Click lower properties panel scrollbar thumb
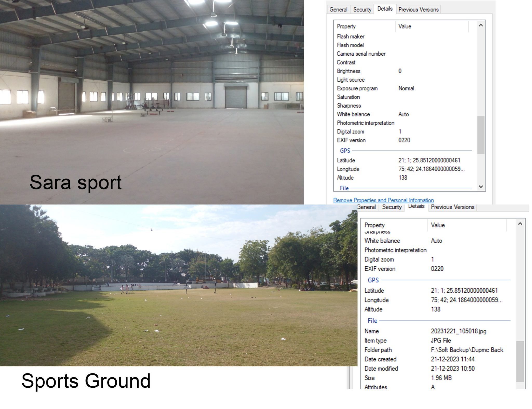 [x=520, y=361]
